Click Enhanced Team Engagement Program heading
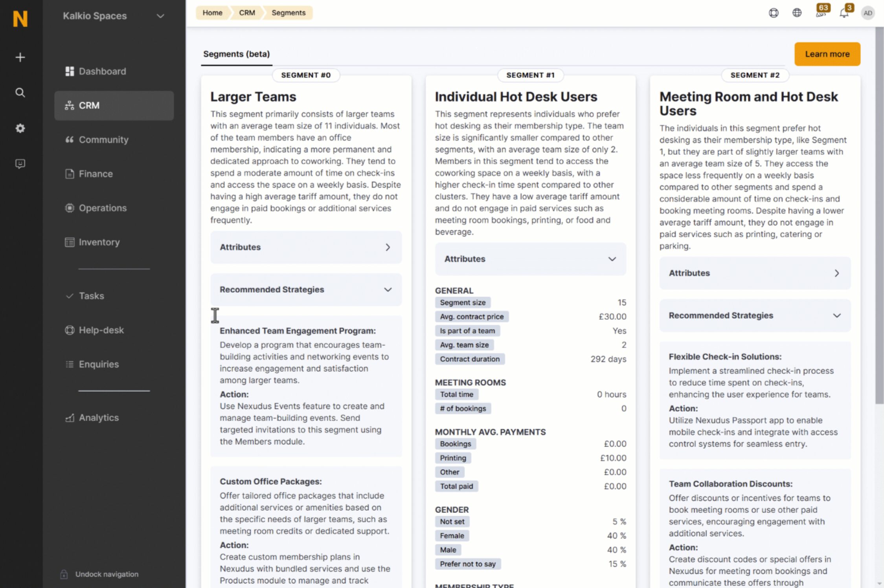This screenshot has height=588, width=884. coord(298,331)
